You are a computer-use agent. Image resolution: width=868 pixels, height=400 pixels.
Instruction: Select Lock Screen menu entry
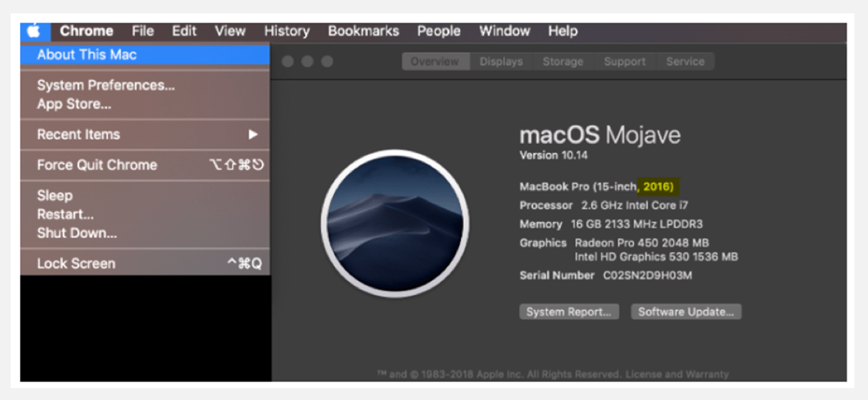point(145,263)
